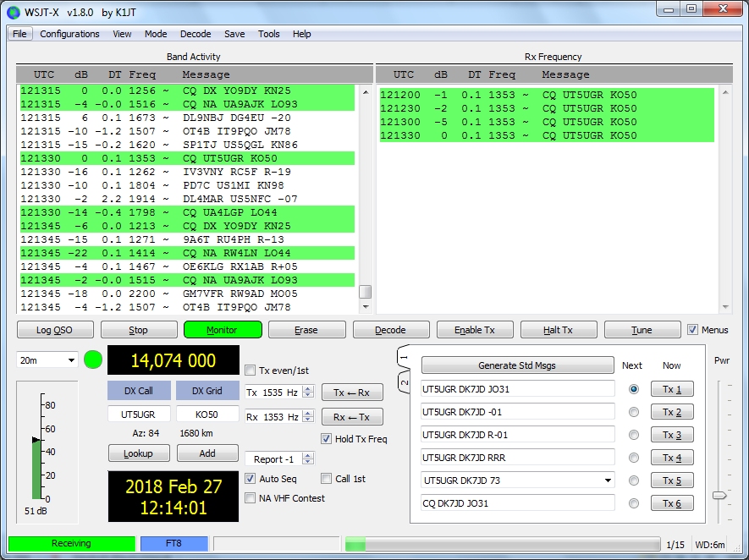749x560 pixels.
Task: Decrease Rx frequency with down arrow
Action: [308, 420]
